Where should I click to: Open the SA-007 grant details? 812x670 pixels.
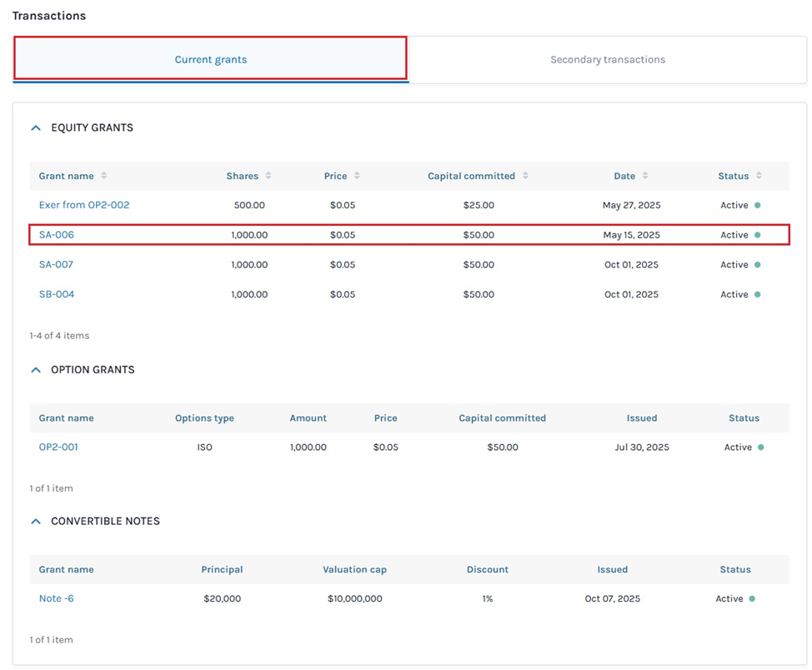point(57,265)
